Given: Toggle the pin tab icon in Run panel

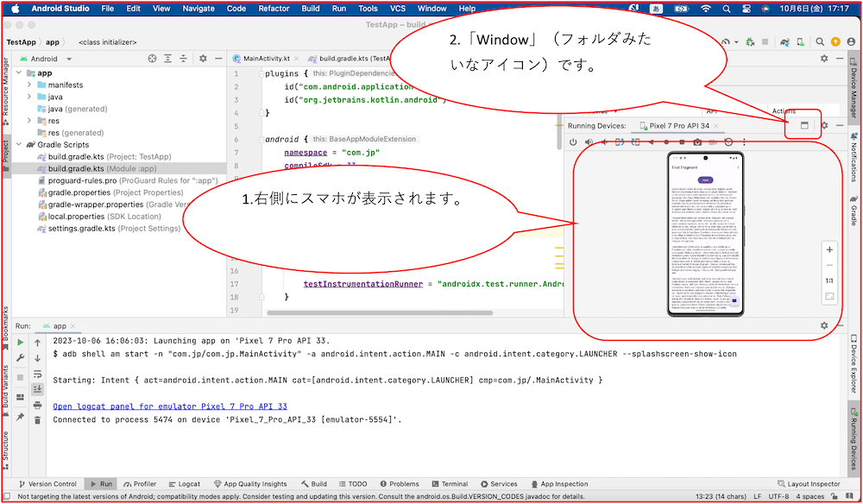Looking at the screenshot, I should [21, 417].
